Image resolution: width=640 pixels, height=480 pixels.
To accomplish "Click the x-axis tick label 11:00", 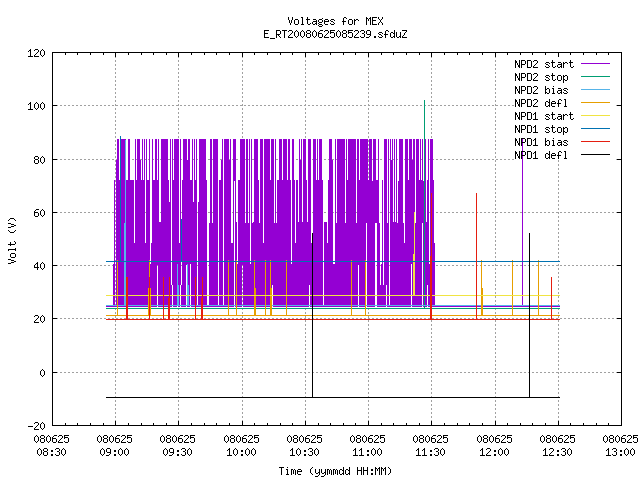I will (367, 452).
